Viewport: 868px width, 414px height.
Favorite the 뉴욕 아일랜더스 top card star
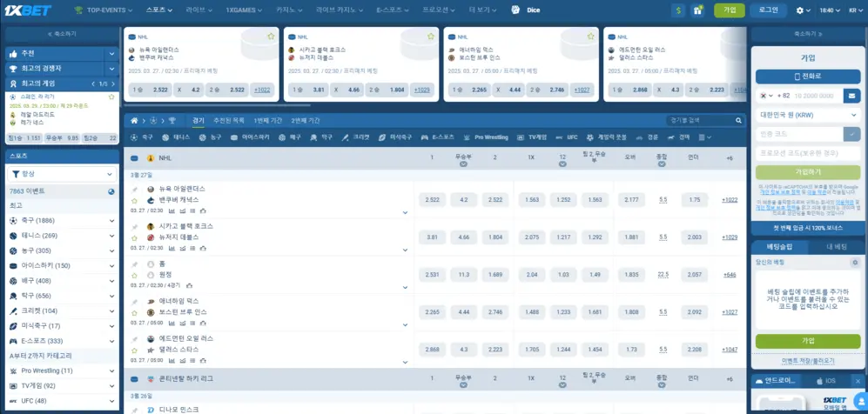pyautogui.click(x=271, y=37)
